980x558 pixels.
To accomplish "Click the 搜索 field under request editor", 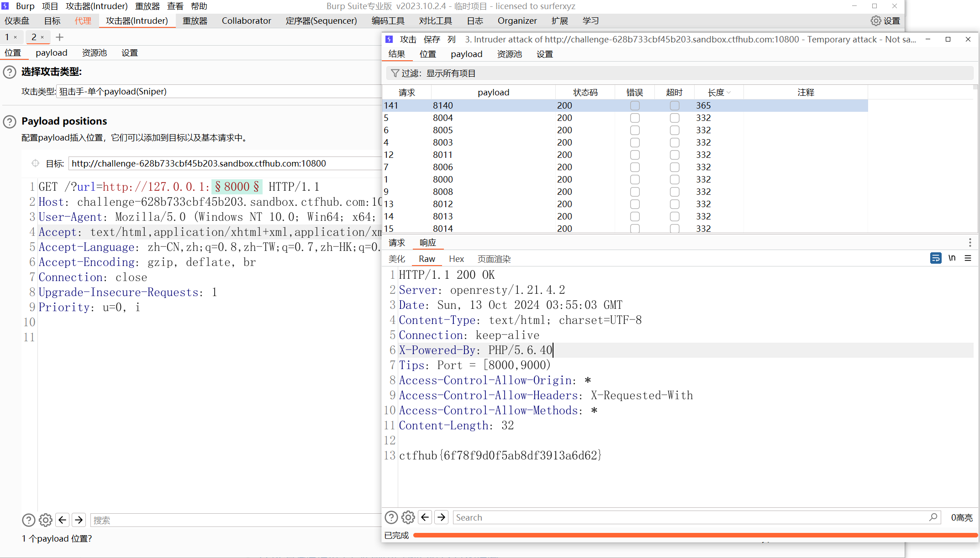I will coord(236,520).
